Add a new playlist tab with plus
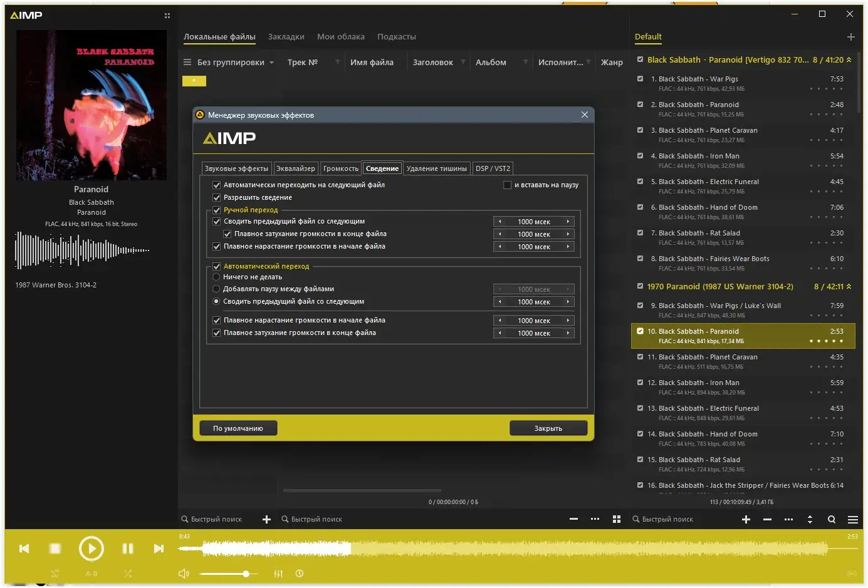 (851, 37)
